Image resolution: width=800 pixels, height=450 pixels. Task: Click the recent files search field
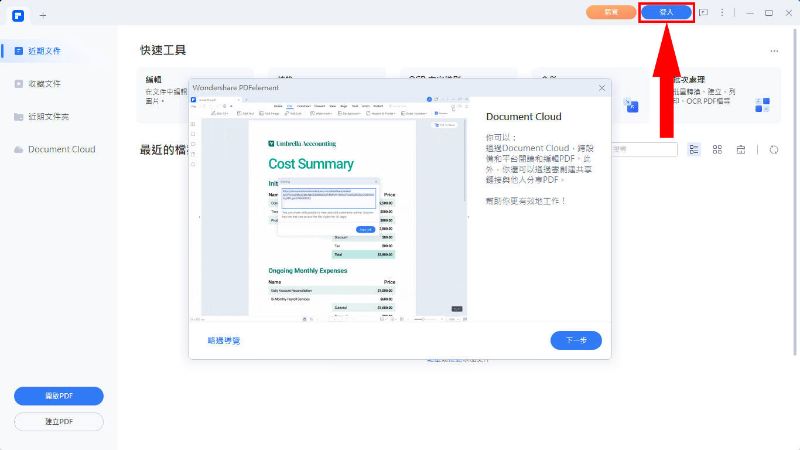pyautogui.click(x=644, y=149)
